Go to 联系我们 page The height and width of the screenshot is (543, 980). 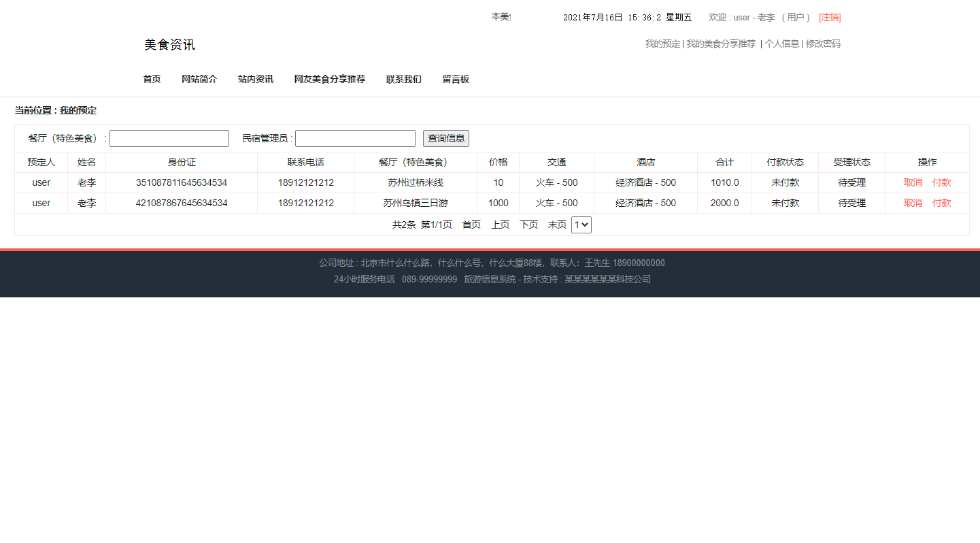(x=404, y=79)
